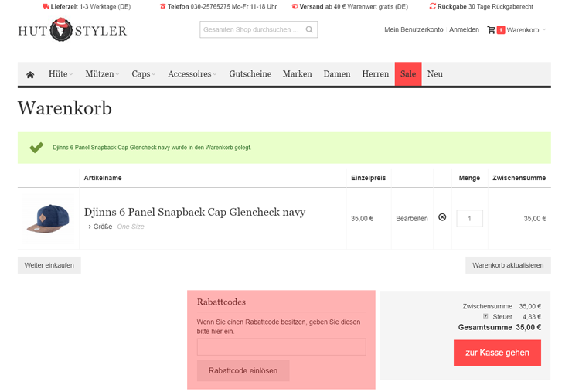The image size is (572, 392).
Task: Click the red cart item count badge
Action: [x=501, y=30]
